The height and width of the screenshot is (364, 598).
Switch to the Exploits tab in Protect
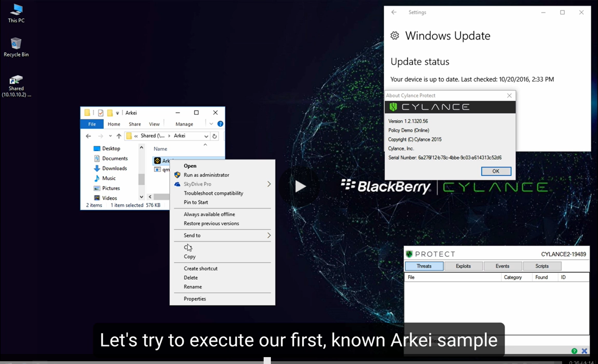pos(463,266)
